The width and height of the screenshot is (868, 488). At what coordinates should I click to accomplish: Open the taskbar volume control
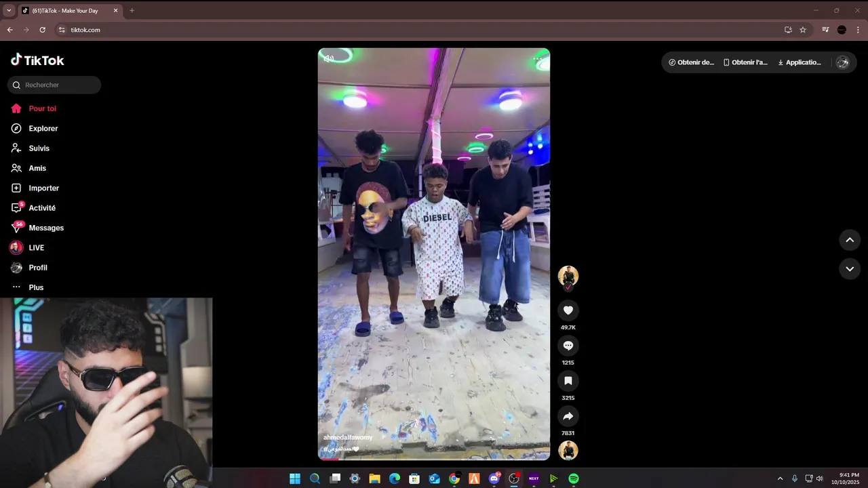tap(820, 479)
